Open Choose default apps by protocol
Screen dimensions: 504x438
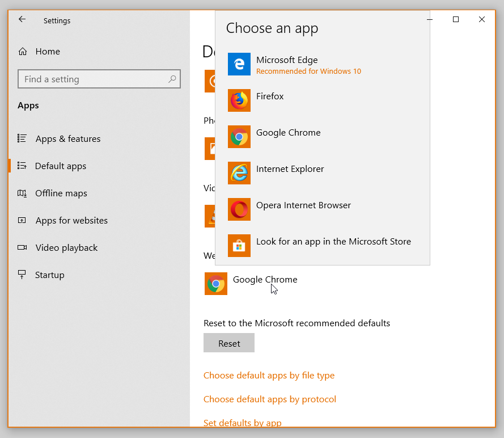tap(270, 399)
